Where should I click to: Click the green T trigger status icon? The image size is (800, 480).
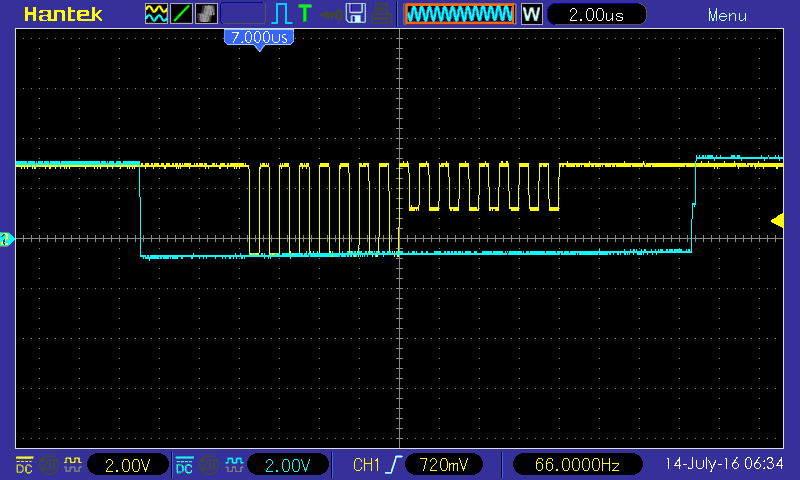tap(305, 13)
